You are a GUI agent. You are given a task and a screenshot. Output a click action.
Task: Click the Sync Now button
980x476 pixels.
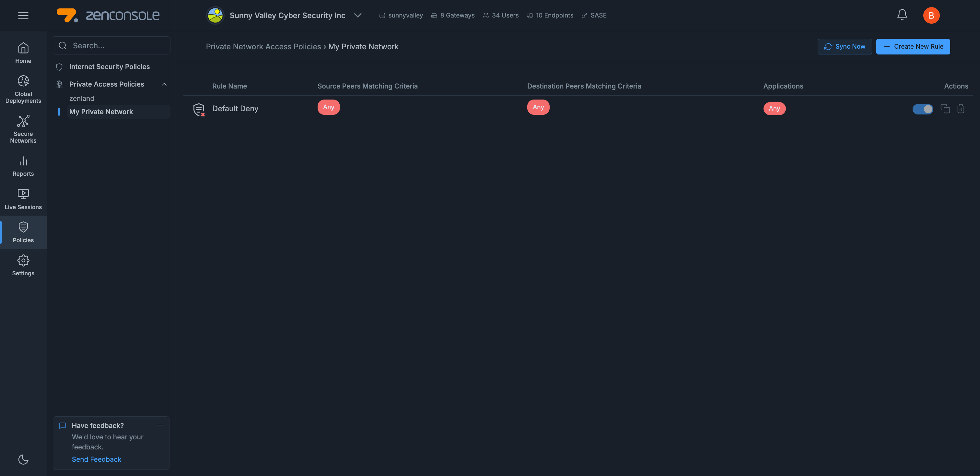(x=844, y=46)
